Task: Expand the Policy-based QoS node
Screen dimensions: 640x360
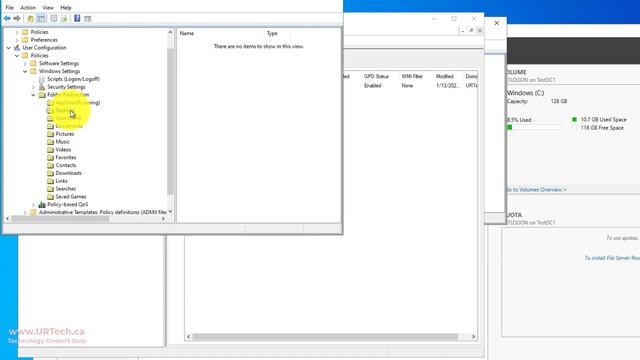Action: (33, 204)
